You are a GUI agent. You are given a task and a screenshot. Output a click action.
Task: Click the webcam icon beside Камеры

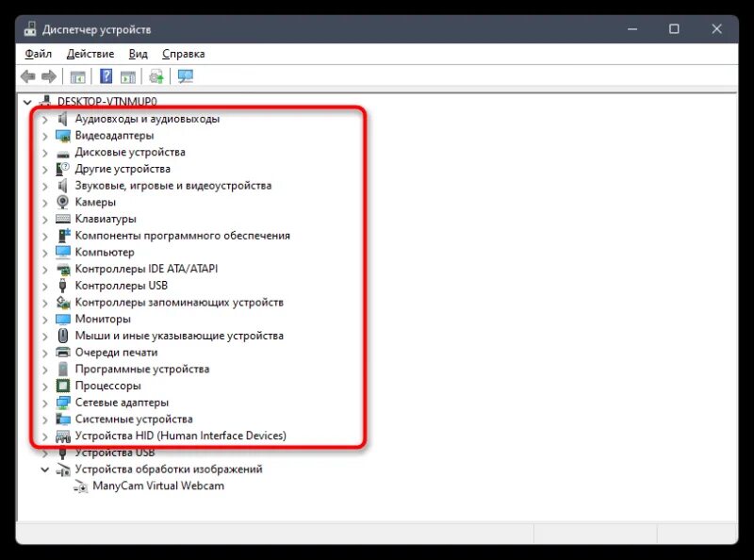pyautogui.click(x=62, y=202)
